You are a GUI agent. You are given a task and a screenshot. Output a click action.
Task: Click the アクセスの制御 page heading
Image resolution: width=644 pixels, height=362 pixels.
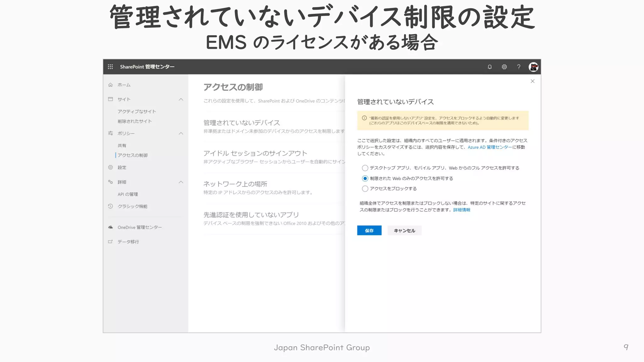[x=233, y=87]
